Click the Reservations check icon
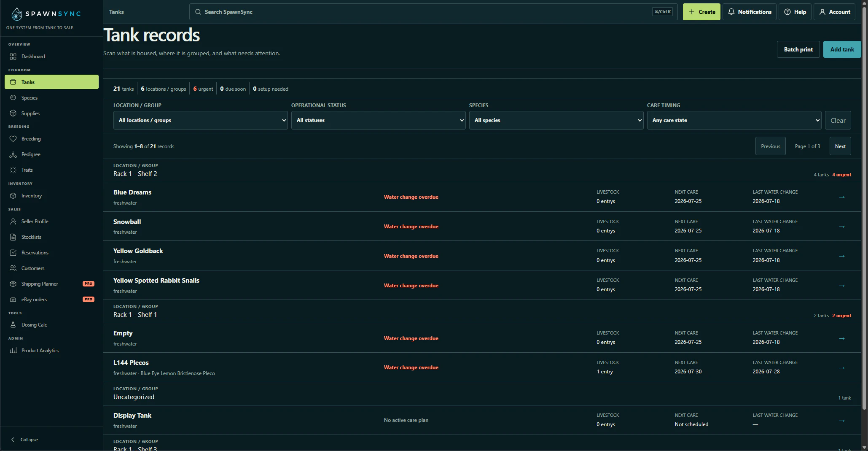The image size is (868, 451). (13, 253)
